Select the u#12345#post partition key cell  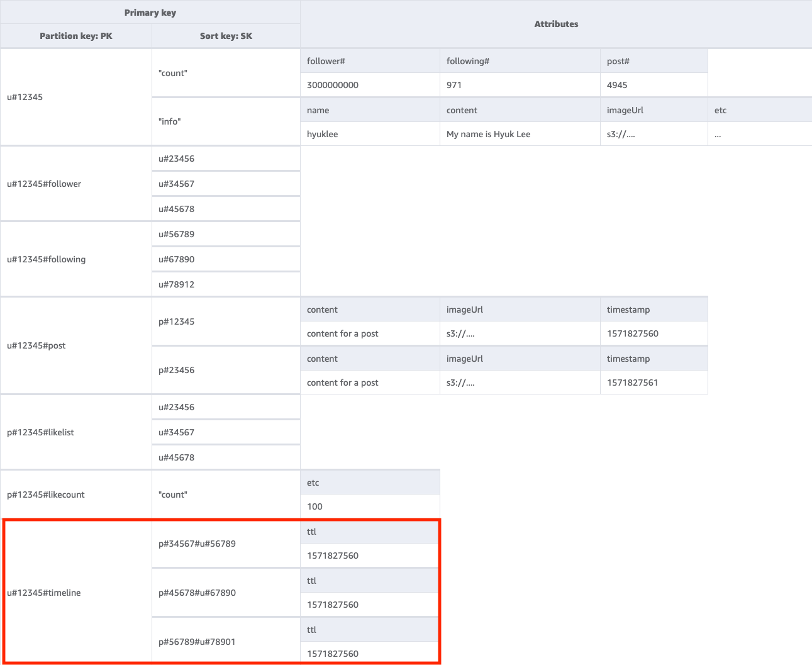pyautogui.click(x=36, y=345)
